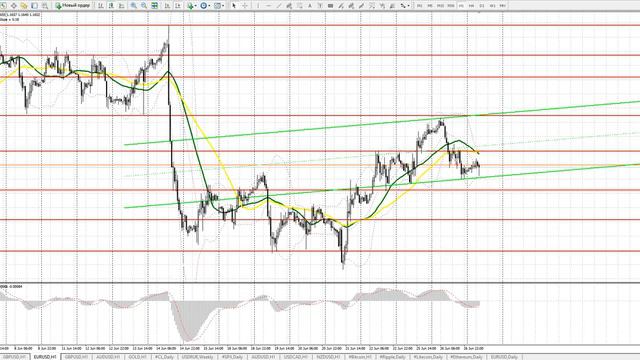Toggle chart shift from right border
This screenshot has width=640, height=360.
point(178,6)
